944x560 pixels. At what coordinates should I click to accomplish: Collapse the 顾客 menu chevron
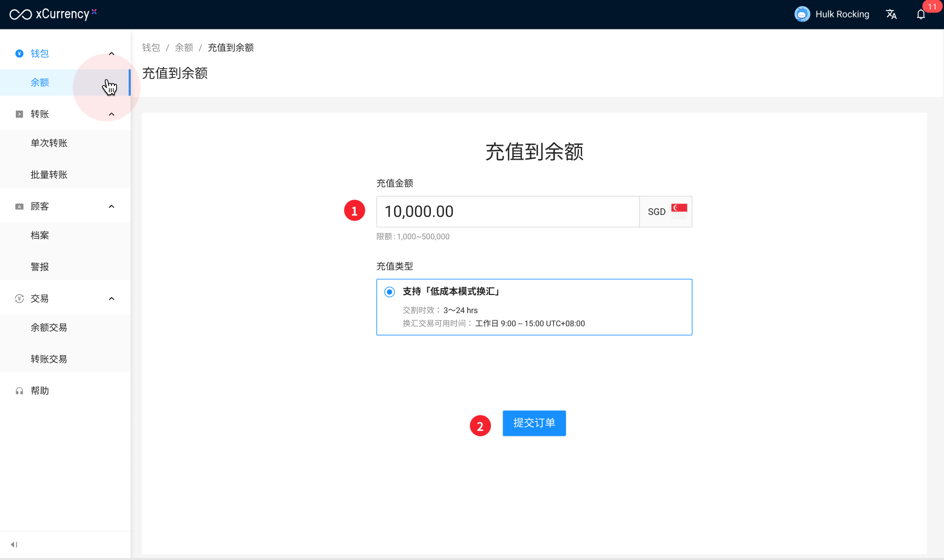(x=112, y=207)
